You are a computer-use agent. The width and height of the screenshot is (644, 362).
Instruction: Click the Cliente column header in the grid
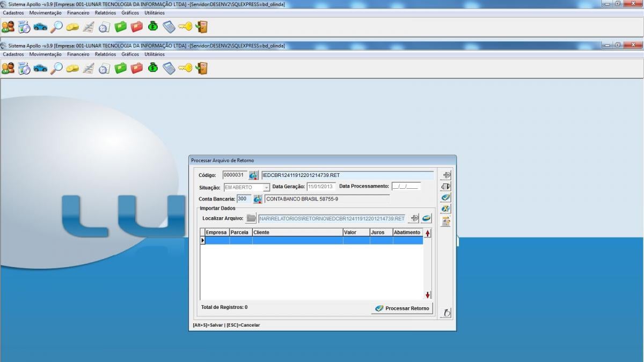pyautogui.click(x=298, y=233)
